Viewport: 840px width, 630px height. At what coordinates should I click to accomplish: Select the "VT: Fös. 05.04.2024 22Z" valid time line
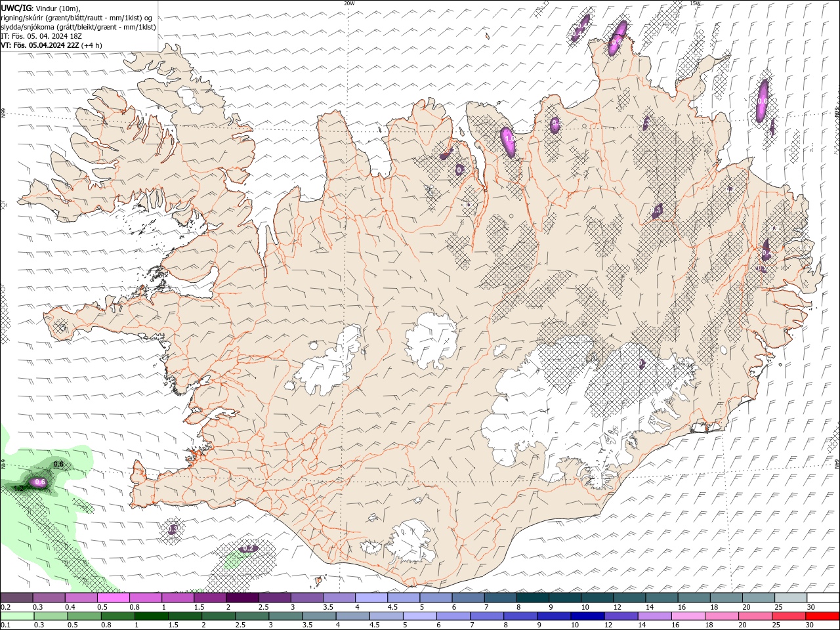pos(40,45)
